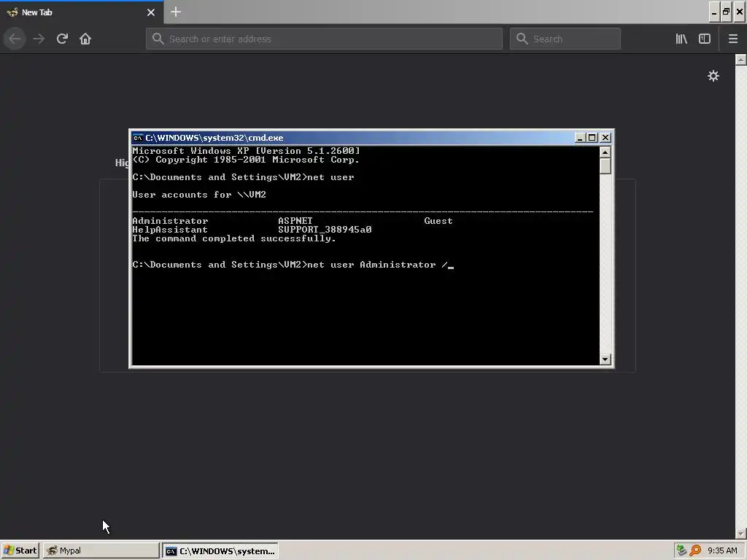Click 'User accounts for \\VM2' line

(199, 195)
